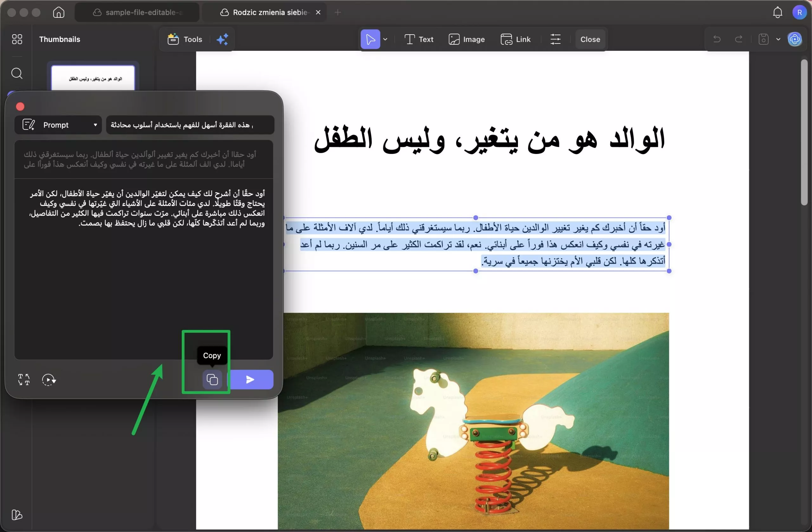The image size is (812, 532).
Task: Select the Text tool in the toolbar
Action: click(x=419, y=39)
